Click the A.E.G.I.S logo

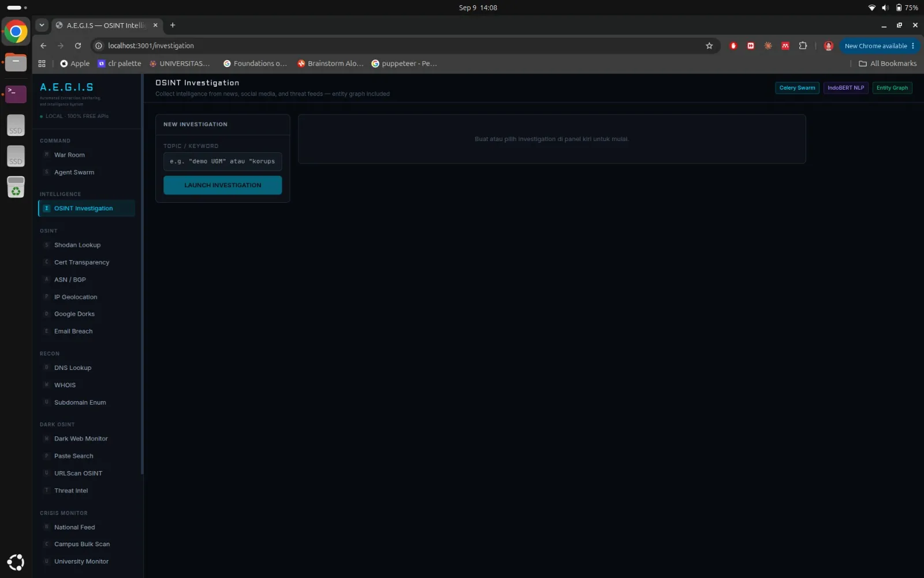66,87
